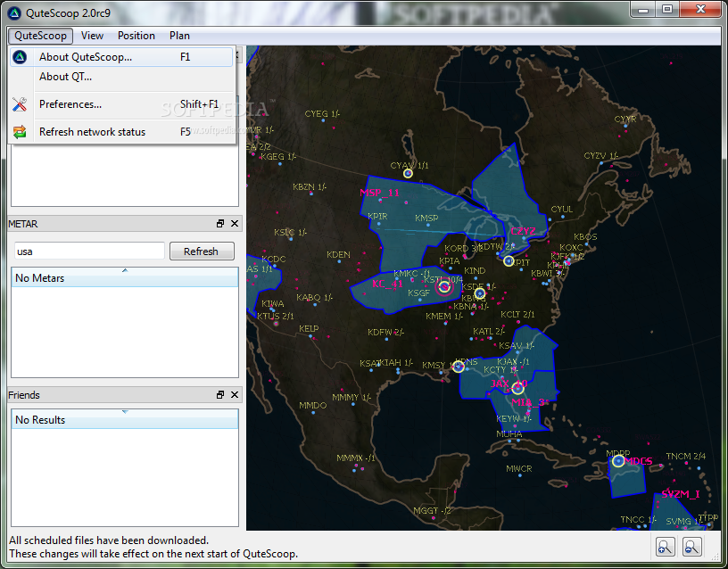
Task: Sort the No Metars column header
Action: pos(124,277)
